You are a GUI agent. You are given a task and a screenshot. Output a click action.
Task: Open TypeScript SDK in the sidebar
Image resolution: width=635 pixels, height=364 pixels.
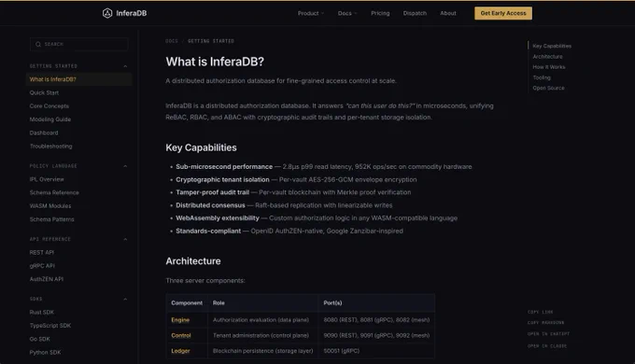pos(50,326)
